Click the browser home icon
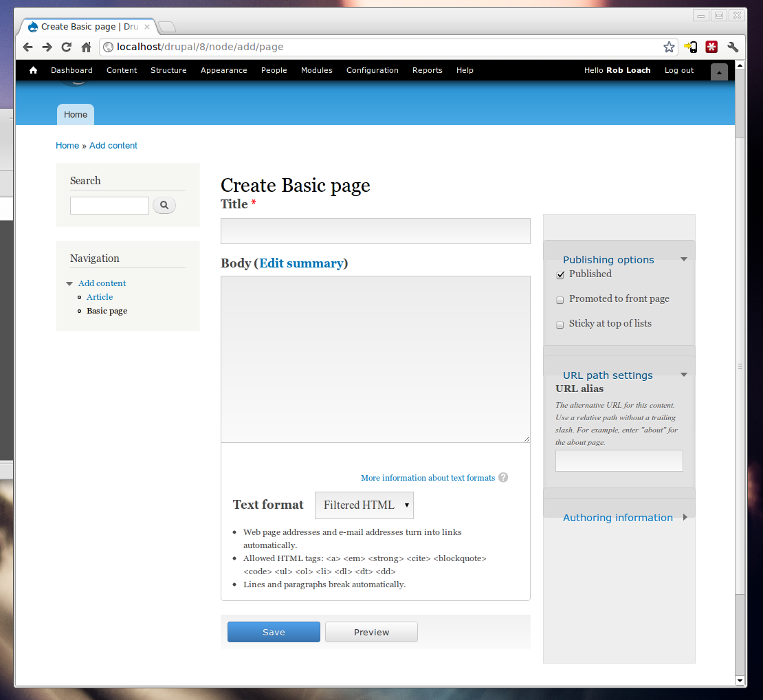This screenshot has width=763, height=700. click(86, 47)
